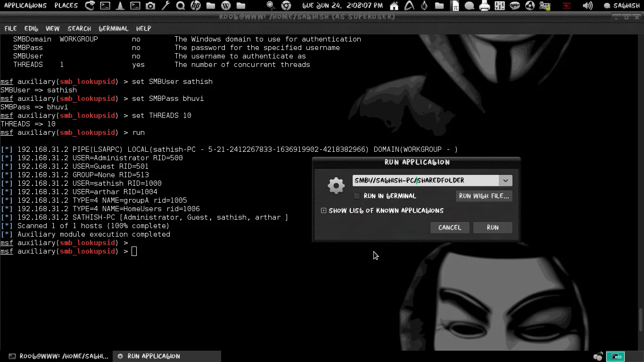The image size is (644, 362).
Task: Click the cherries icon in bottom panel
Action: [x=598, y=356]
